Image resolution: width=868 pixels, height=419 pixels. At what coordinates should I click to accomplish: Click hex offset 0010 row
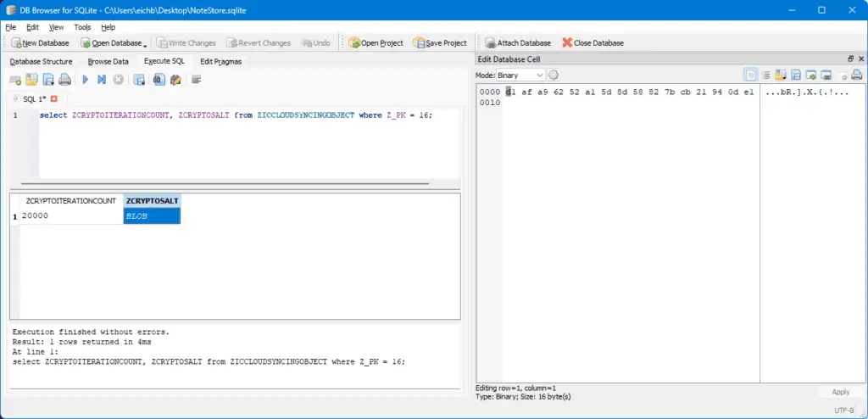[489, 103]
